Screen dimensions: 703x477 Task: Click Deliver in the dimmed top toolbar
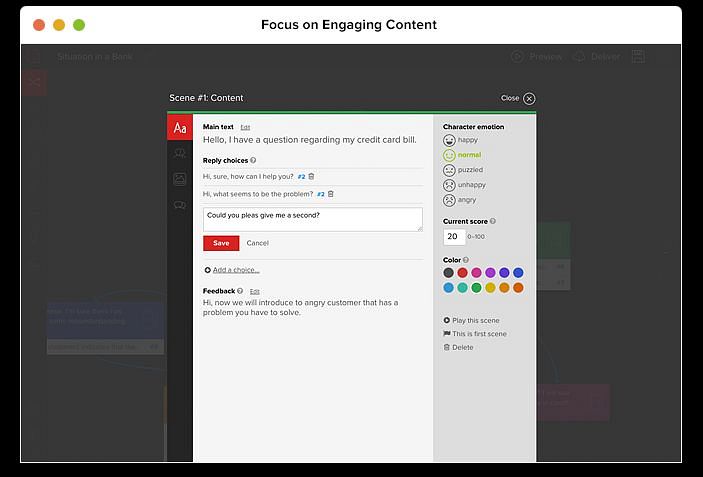pos(597,56)
